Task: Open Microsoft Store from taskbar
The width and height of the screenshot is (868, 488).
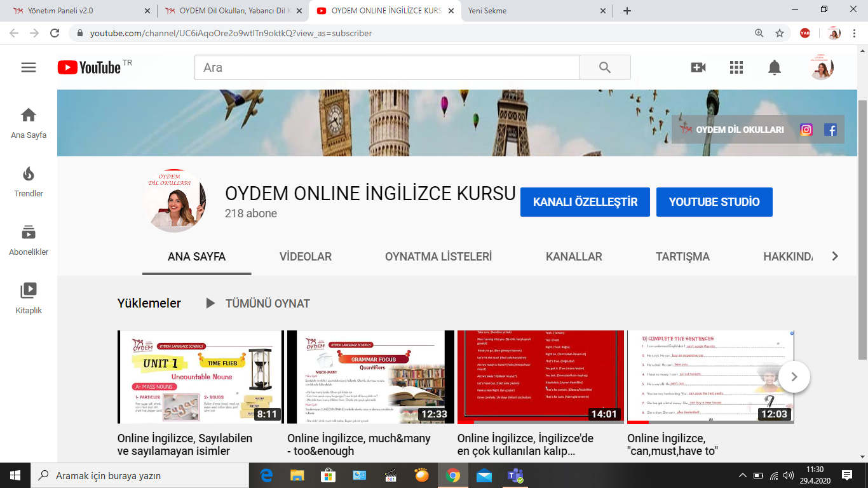Action: [x=329, y=475]
